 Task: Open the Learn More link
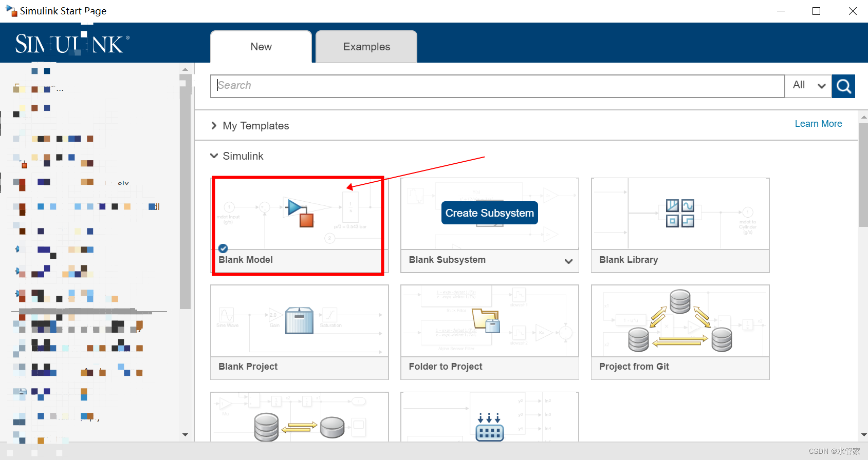click(818, 124)
